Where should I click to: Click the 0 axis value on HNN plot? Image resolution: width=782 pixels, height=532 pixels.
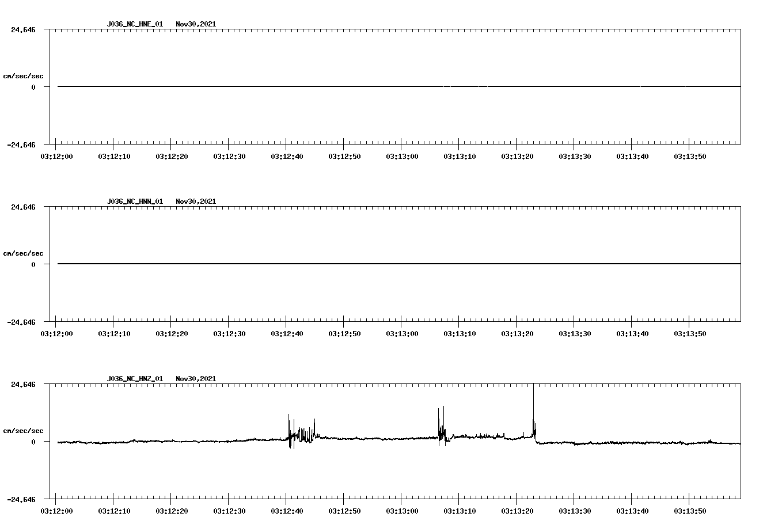click(33, 264)
